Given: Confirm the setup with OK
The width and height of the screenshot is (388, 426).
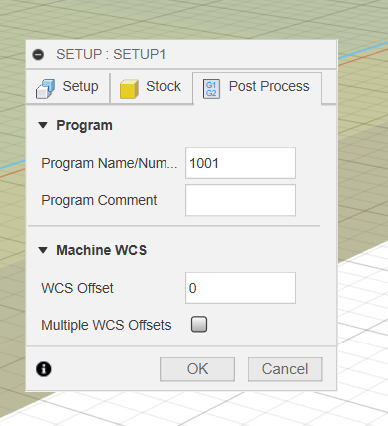Looking at the screenshot, I should tap(197, 369).
